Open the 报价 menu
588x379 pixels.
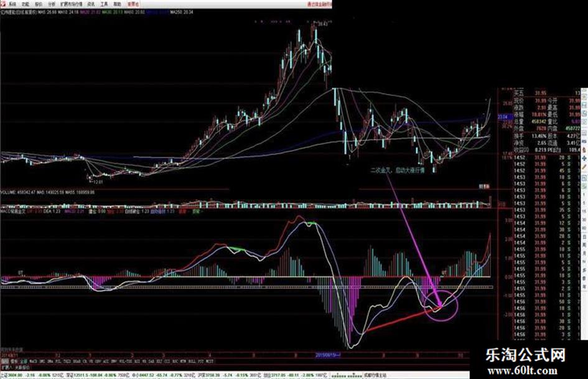point(39,4)
